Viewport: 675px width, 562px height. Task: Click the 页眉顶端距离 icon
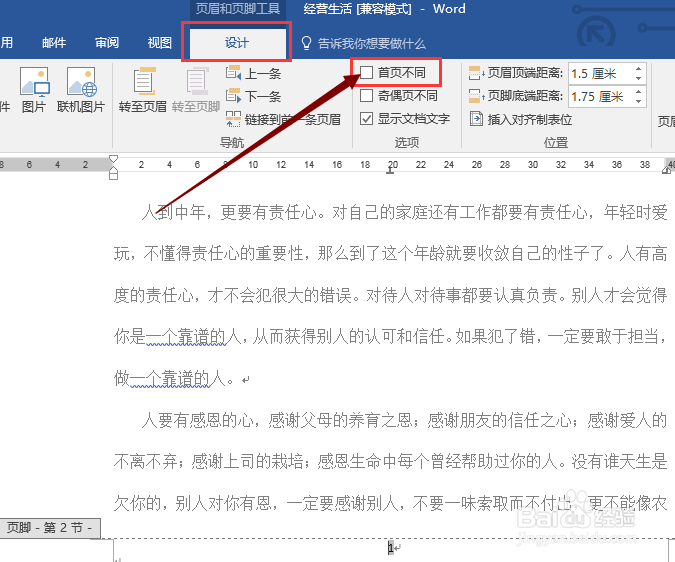476,73
